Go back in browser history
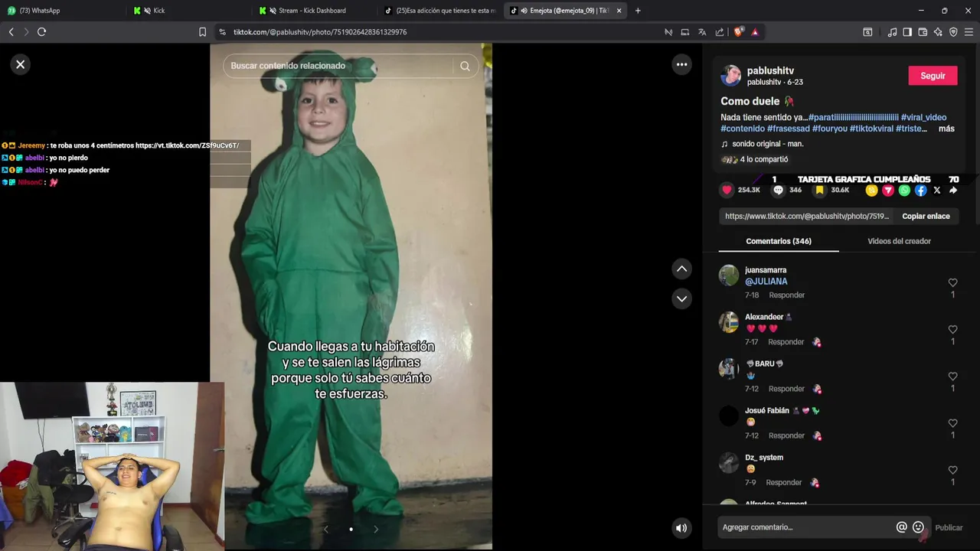 coord(11,32)
